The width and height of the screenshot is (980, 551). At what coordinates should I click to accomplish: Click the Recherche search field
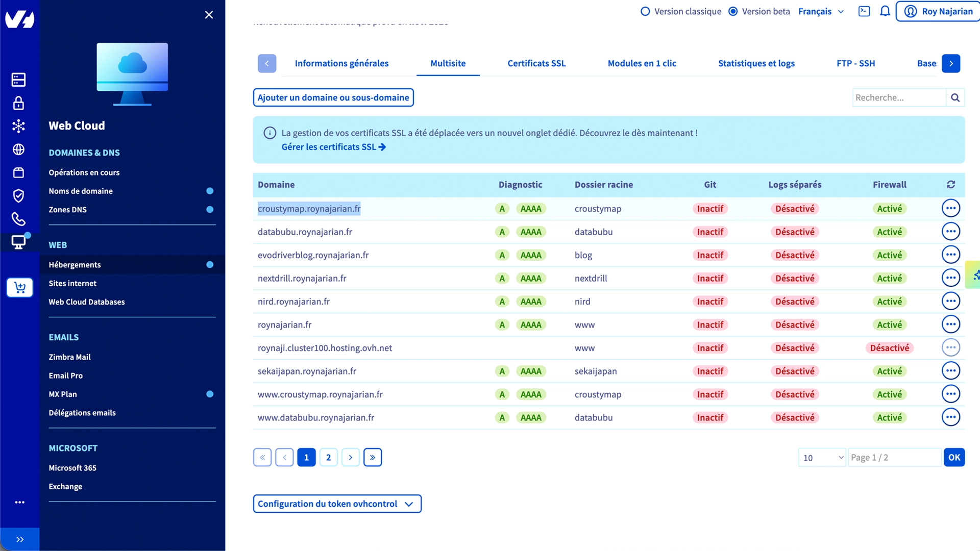tap(899, 97)
